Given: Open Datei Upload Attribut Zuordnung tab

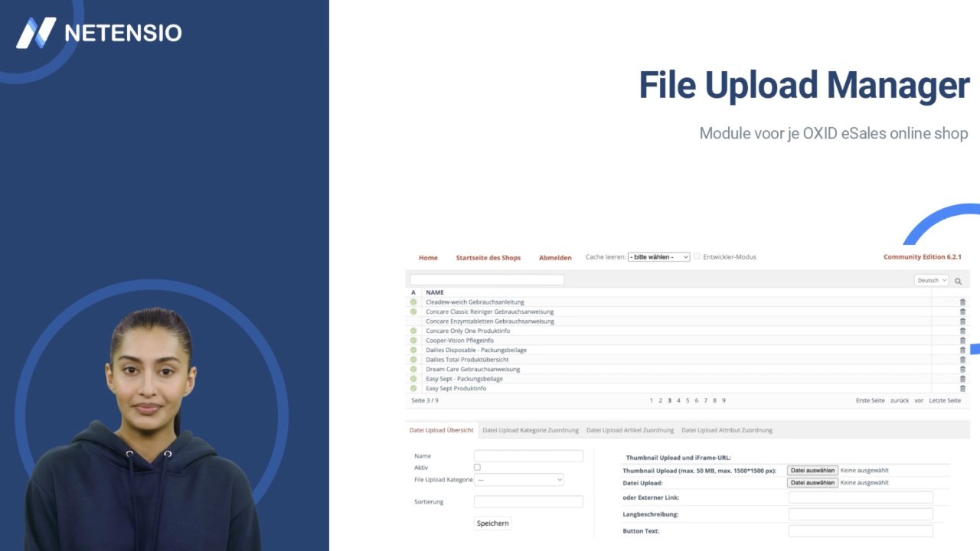Looking at the screenshot, I should 727,430.
